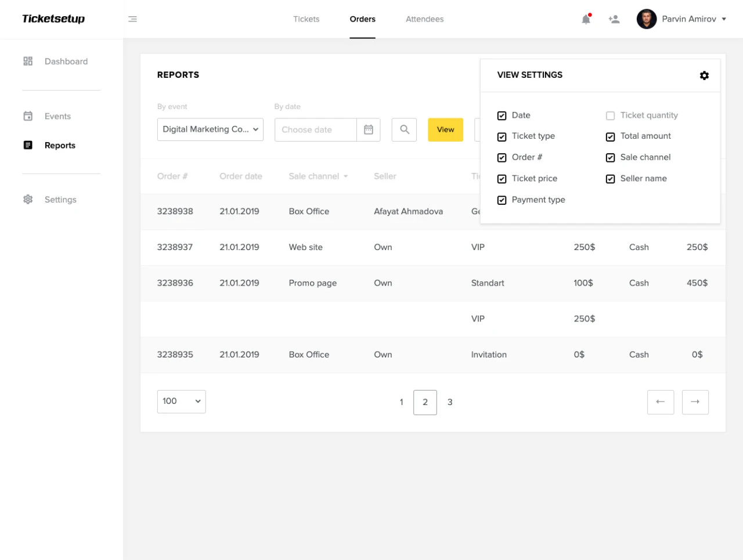Go to the next page with arrow button
743x560 pixels.
[695, 402]
